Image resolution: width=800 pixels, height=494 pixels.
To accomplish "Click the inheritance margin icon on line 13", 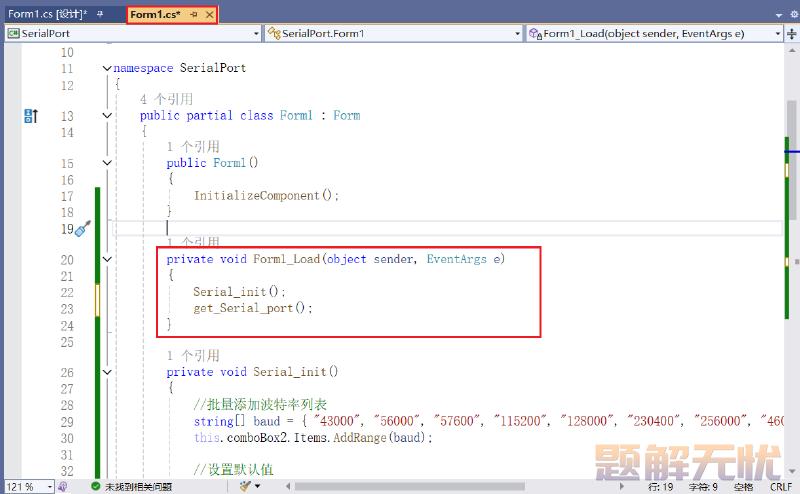I will (x=31, y=116).
